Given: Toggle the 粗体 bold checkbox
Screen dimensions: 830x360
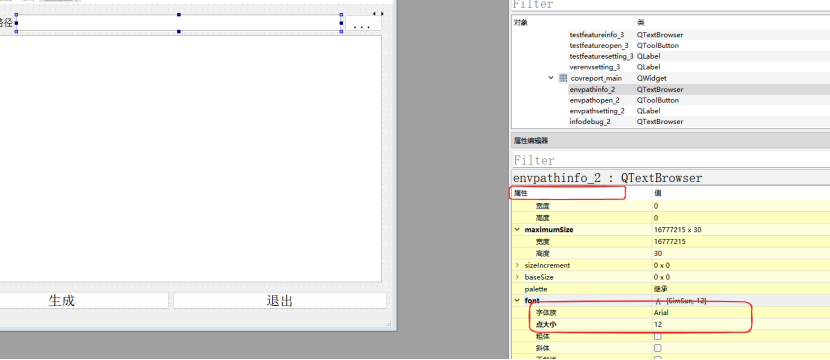Looking at the screenshot, I should coord(657,336).
